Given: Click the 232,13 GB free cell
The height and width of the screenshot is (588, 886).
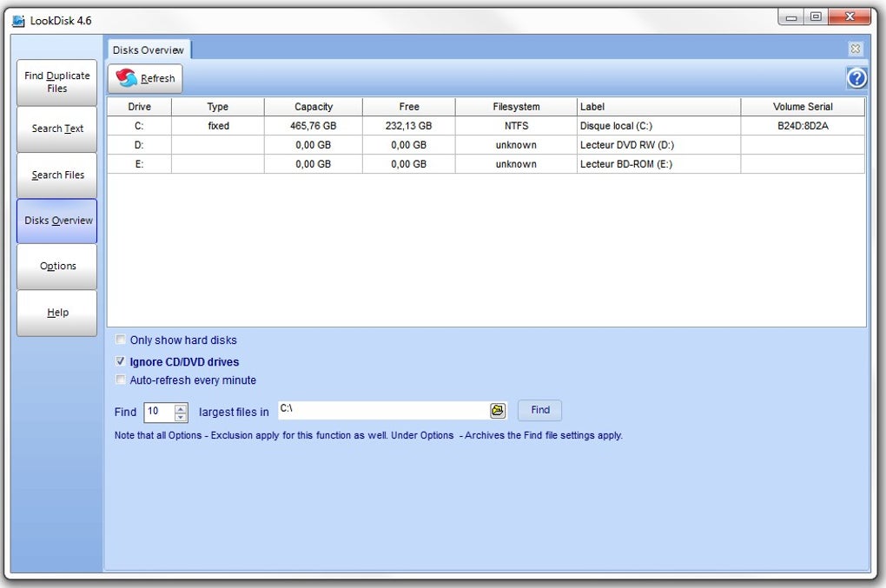Looking at the screenshot, I should pyautogui.click(x=408, y=126).
